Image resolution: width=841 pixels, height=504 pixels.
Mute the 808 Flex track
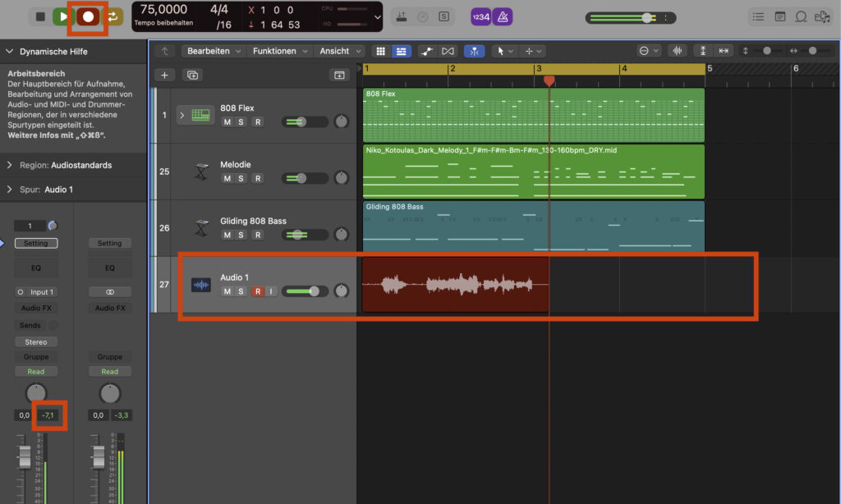pyautogui.click(x=227, y=121)
